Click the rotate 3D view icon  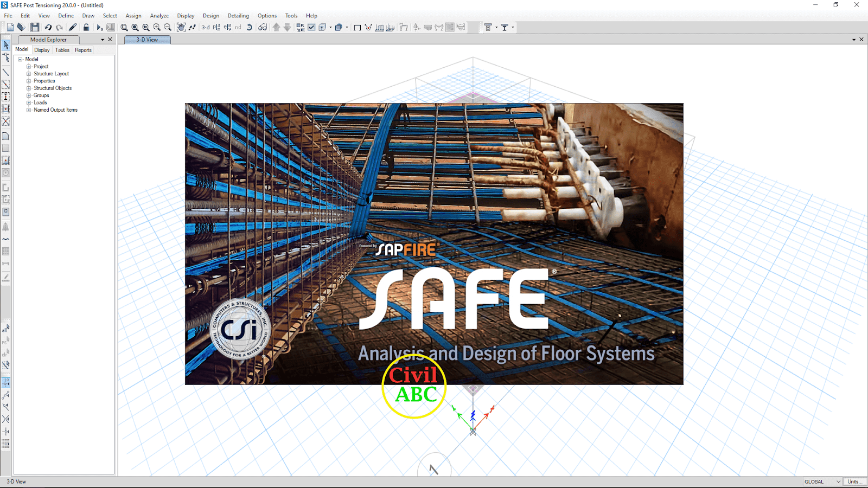pos(249,27)
